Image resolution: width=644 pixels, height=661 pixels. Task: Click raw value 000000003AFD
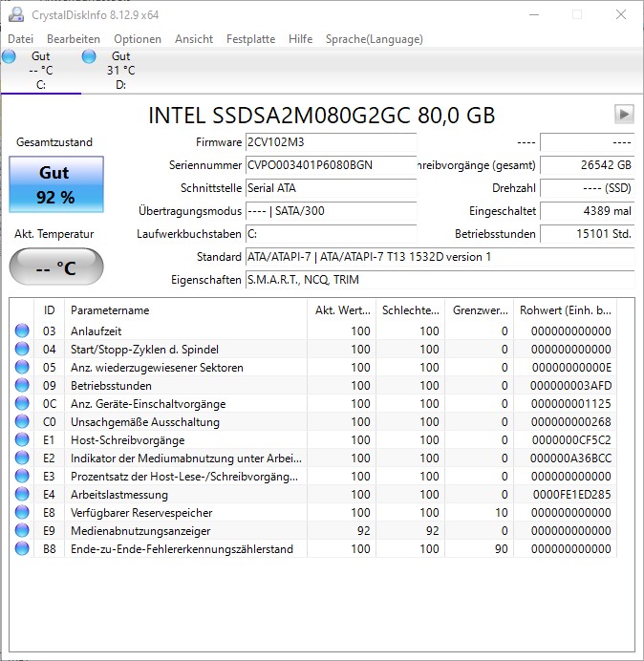pos(570,386)
